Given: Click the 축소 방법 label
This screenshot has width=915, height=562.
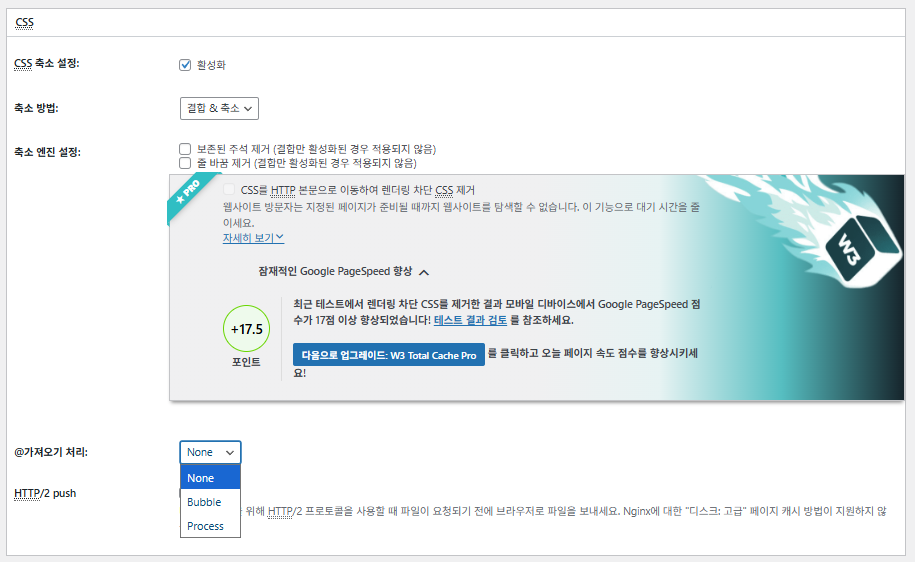Looking at the screenshot, I should [36, 108].
